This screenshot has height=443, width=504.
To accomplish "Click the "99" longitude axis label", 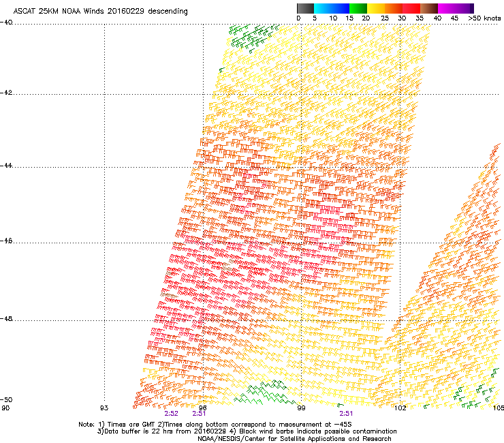I will click(x=301, y=408).
